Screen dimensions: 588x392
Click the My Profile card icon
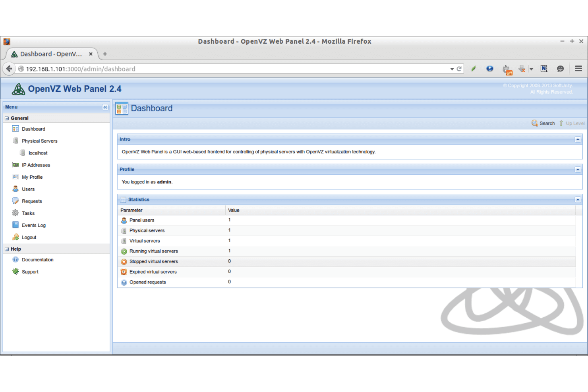pos(15,177)
